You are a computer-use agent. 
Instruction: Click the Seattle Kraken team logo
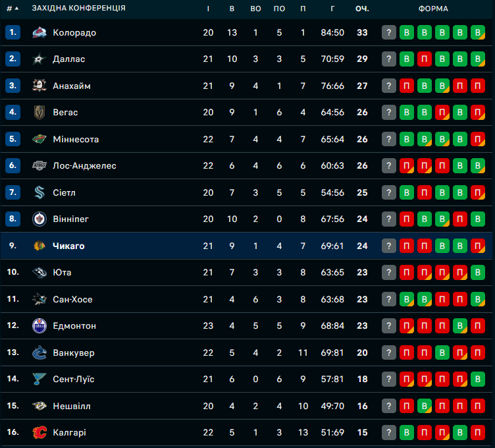[x=39, y=192]
